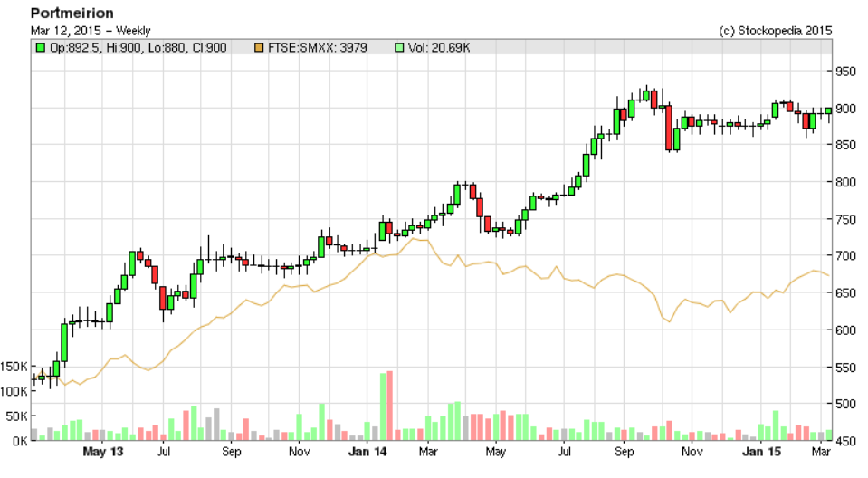The image size is (868, 478).
Task: Click the 450 price axis label
Action: [845, 441]
